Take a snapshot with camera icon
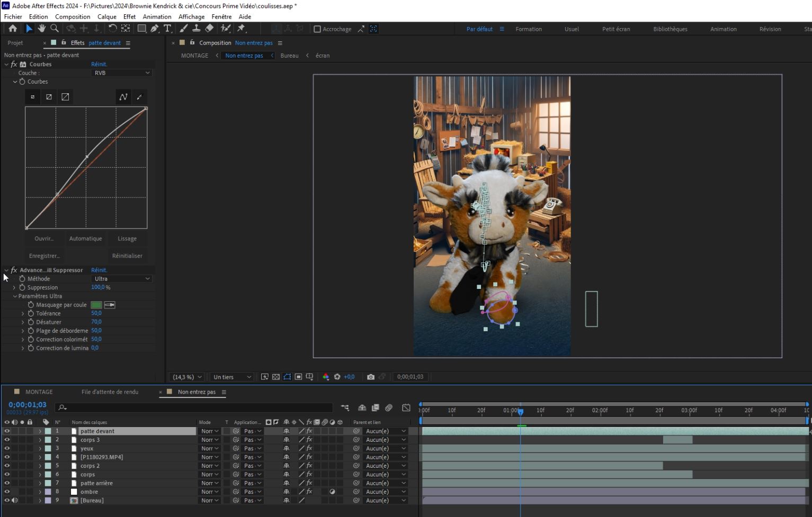The width and height of the screenshot is (812, 517). [x=371, y=377]
